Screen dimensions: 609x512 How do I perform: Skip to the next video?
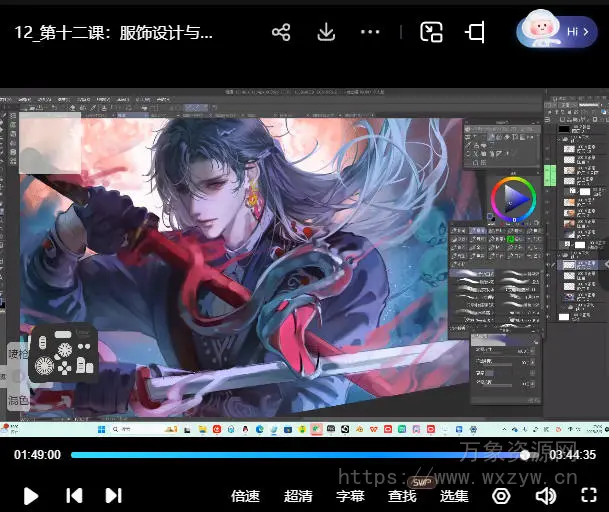[x=114, y=495]
